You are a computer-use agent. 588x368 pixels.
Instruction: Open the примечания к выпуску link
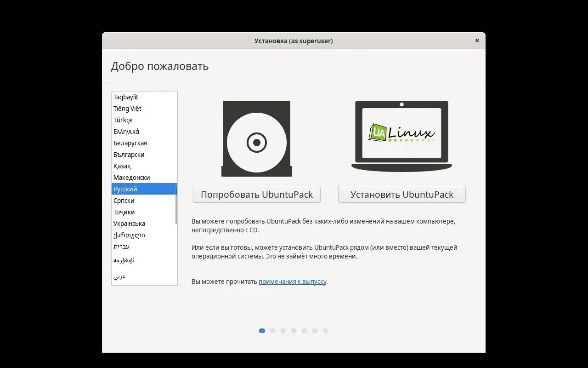tap(292, 282)
